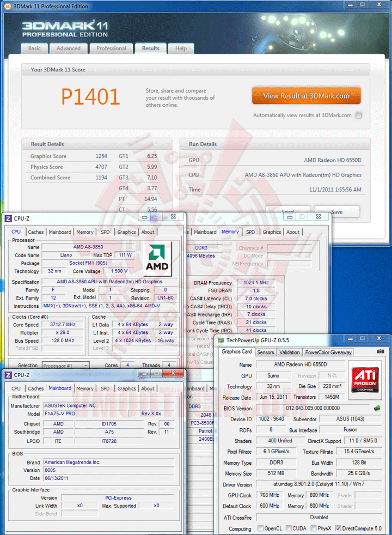Open the Professional tab in 3DMark
This screenshot has height=535, width=392.
tap(111, 48)
